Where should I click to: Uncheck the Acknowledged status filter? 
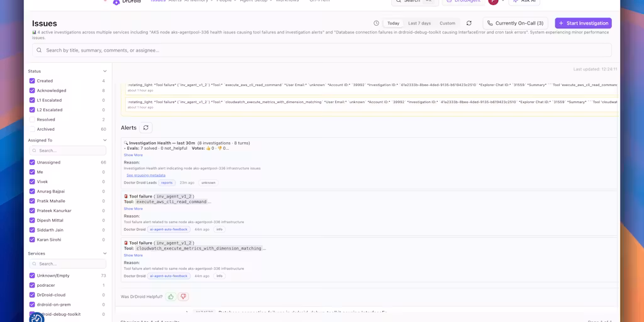click(32, 91)
